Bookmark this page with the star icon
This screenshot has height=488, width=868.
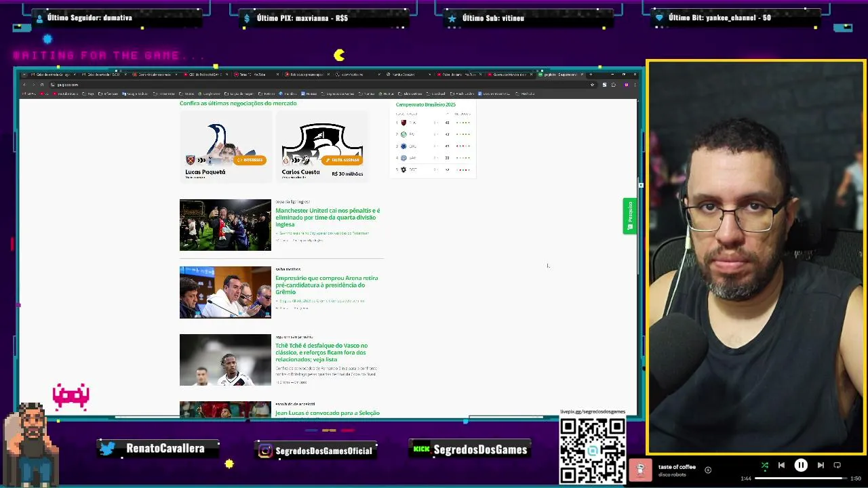pos(592,85)
